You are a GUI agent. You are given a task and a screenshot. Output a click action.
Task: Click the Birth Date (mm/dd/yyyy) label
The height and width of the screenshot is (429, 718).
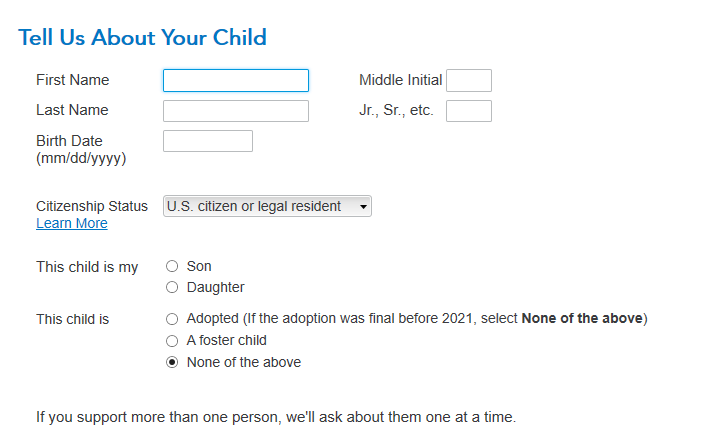80,149
